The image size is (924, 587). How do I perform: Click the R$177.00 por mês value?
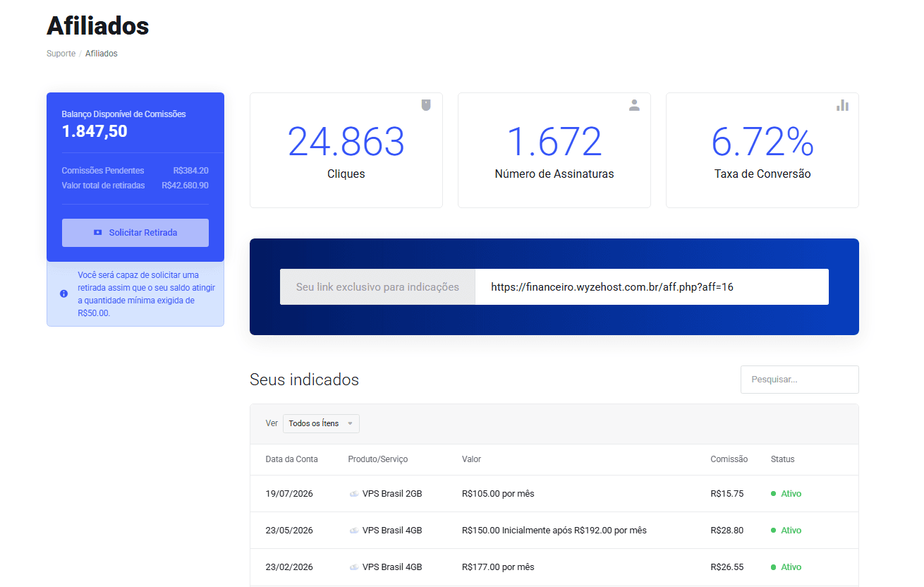click(498, 567)
